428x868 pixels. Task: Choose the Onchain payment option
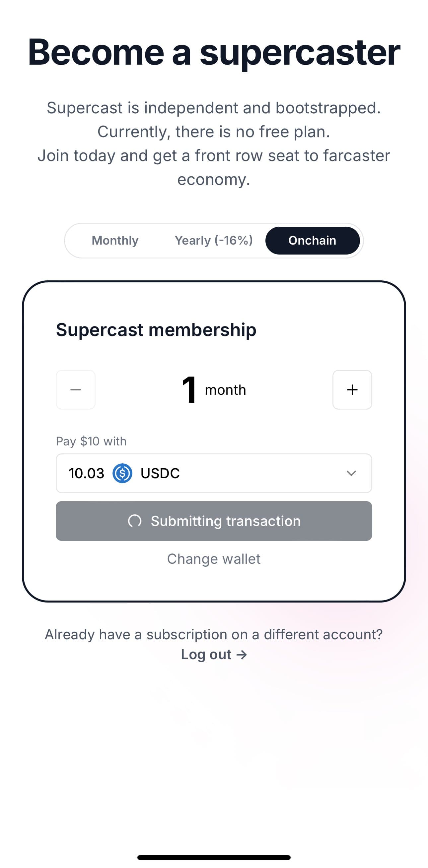[312, 240]
